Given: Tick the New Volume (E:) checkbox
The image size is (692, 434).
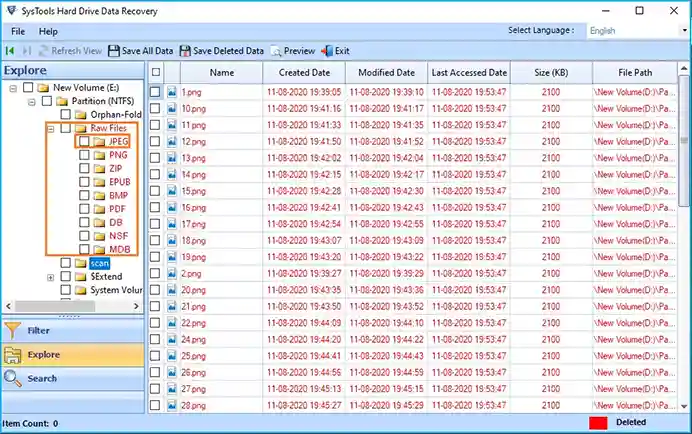Looking at the screenshot, I should pyautogui.click(x=28, y=87).
